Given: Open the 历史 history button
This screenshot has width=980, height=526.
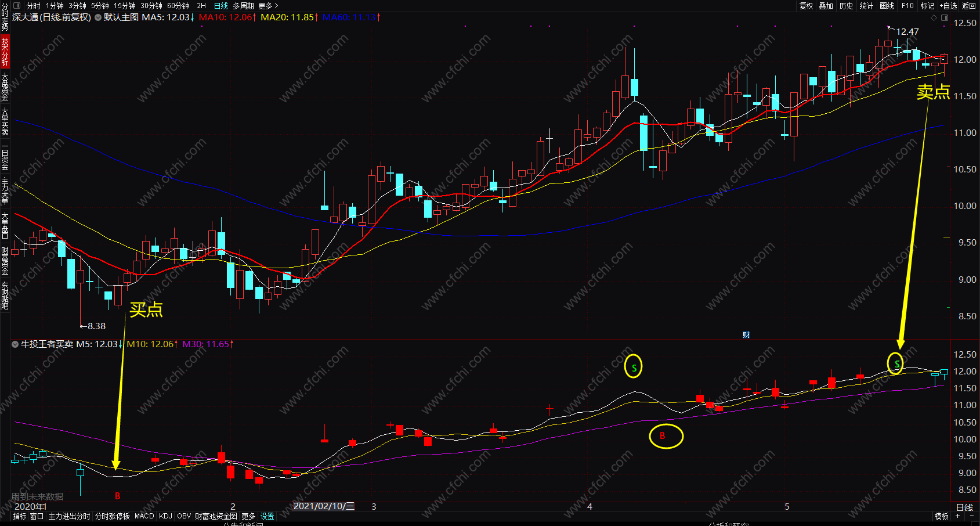Looking at the screenshot, I should (847, 6).
